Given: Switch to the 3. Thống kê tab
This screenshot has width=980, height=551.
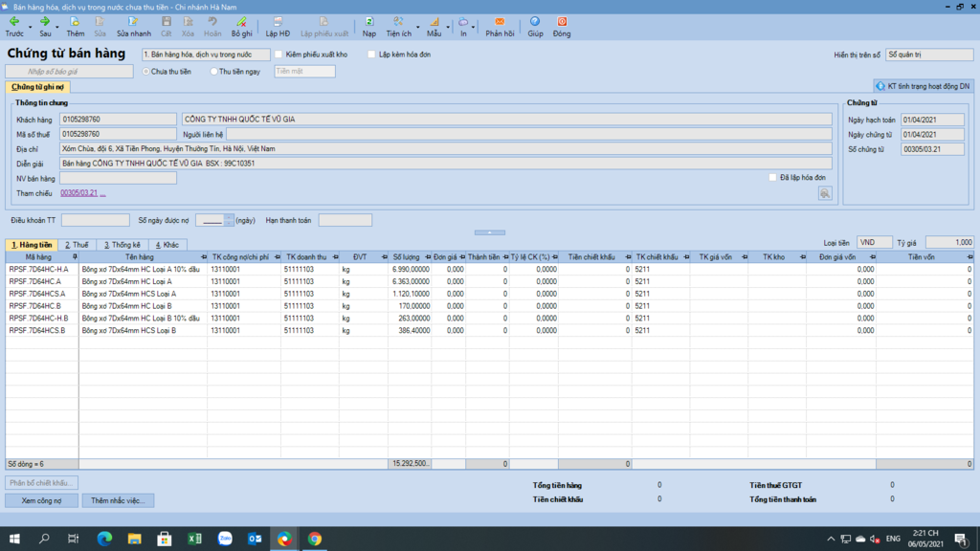Looking at the screenshot, I should 122,245.
